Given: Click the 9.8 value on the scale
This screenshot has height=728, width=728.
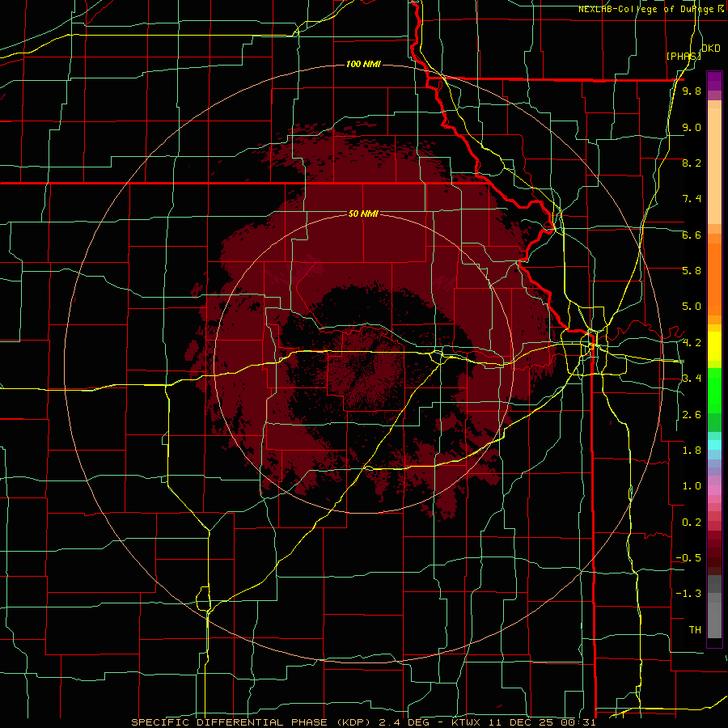Looking at the screenshot, I should coord(692,91).
